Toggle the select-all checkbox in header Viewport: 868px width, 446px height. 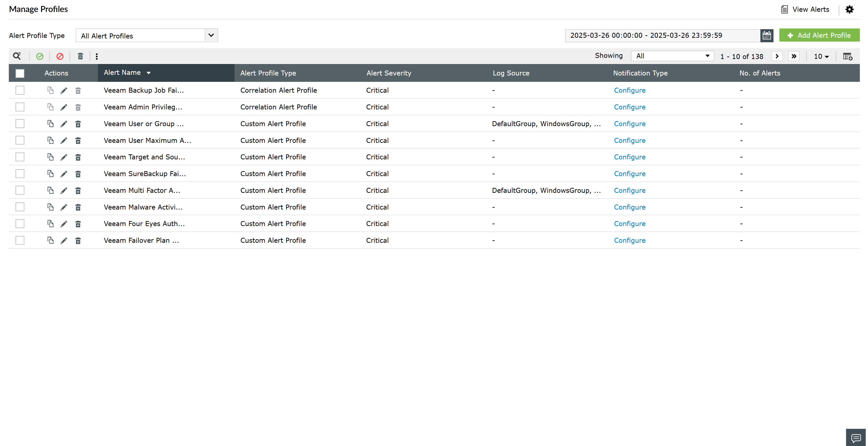point(20,73)
